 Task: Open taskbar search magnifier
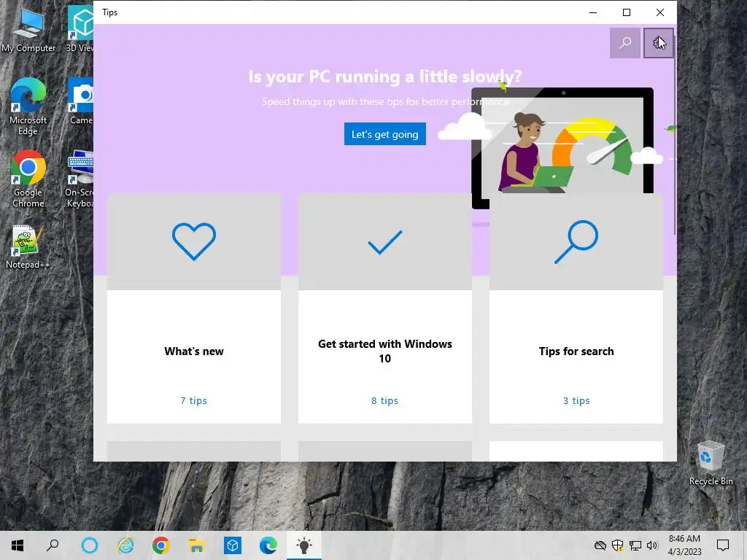point(53,545)
